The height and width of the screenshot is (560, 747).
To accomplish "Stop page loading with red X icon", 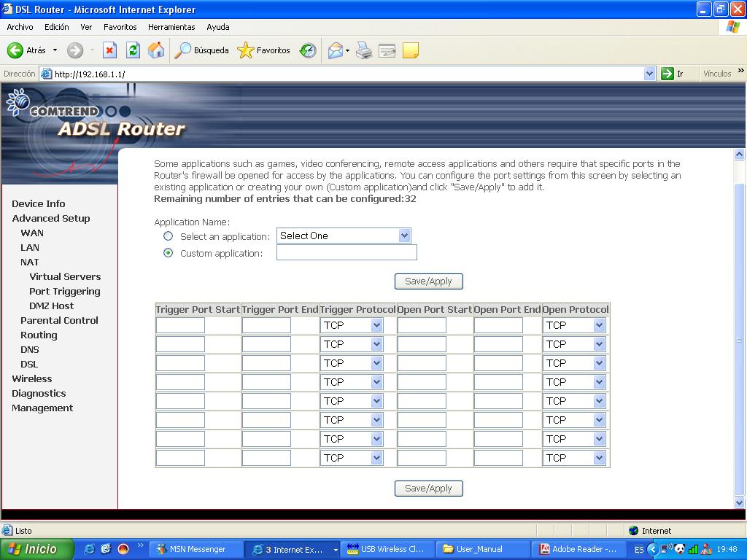I will pyautogui.click(x=109, y=50).
